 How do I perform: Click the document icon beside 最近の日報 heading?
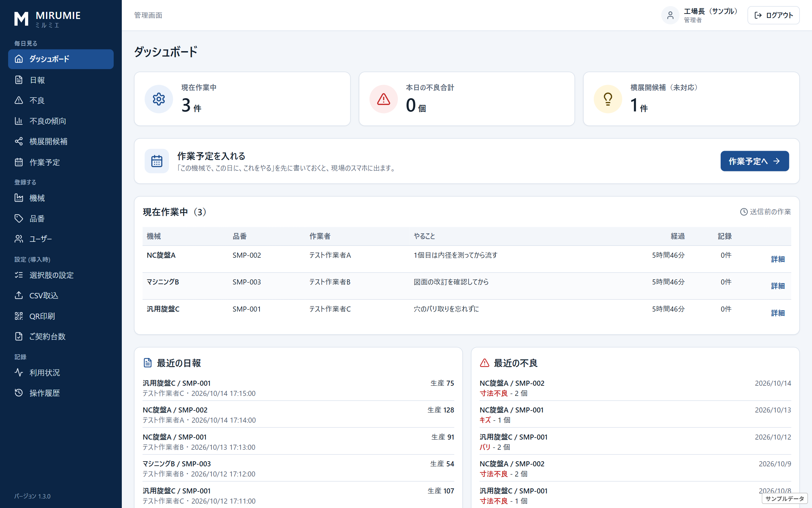(x=148, y=363)
